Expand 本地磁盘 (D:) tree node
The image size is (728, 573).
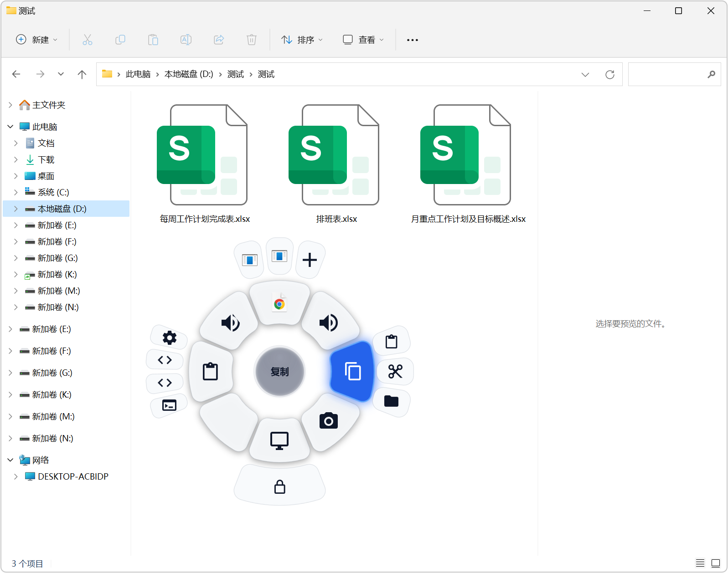[16, 209]
